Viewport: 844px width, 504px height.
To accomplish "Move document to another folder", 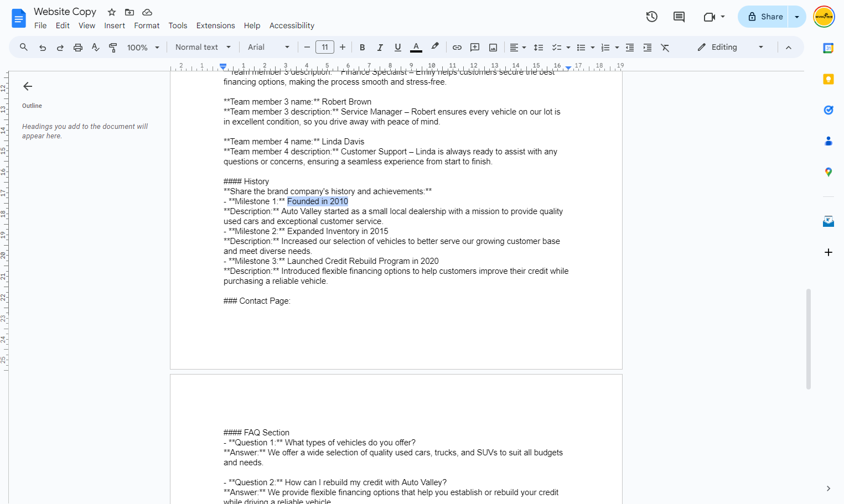I will 130,12.
